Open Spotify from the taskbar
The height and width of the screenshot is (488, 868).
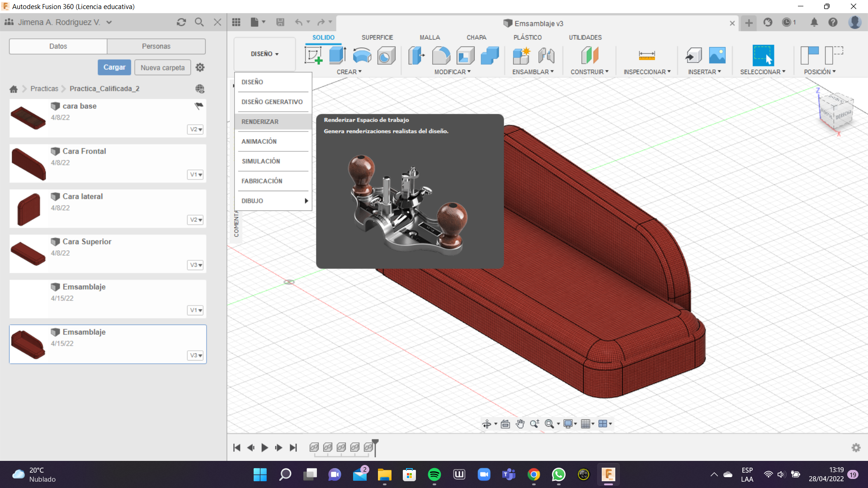click(x=434, y=474)
